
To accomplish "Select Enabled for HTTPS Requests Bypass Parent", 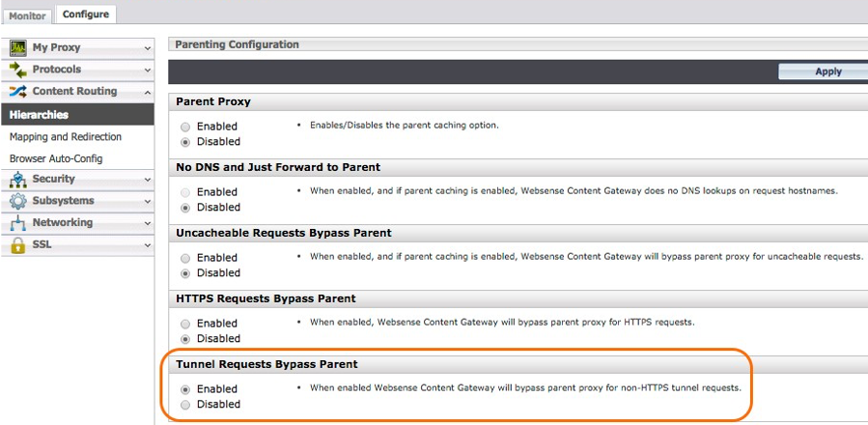I will click(x=186, y=324).
